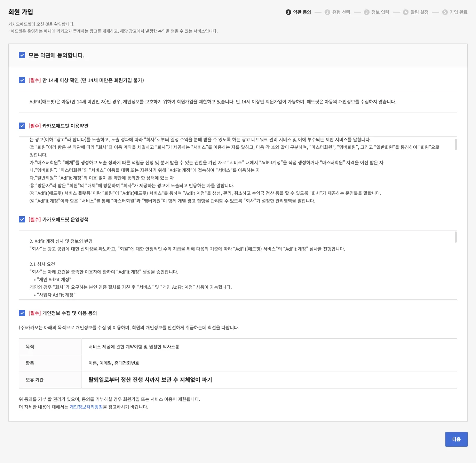Click the 항목 table header cell
The height and width of the screenshot is (463, 476).
click(x=50, y=363)
